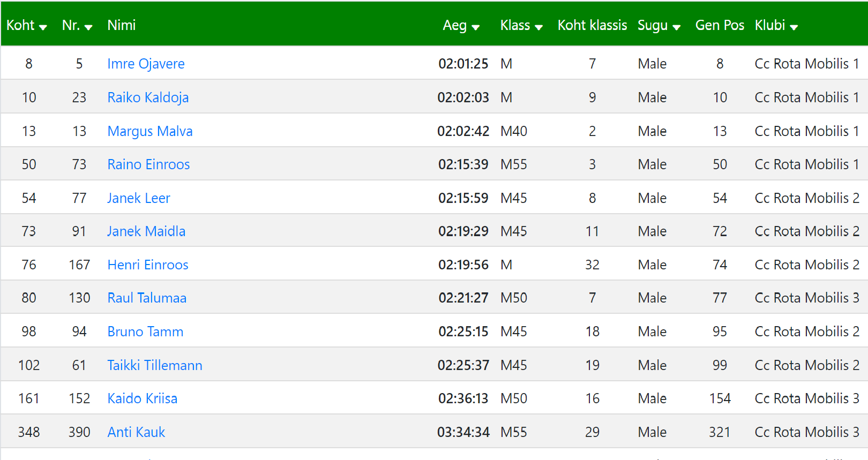This screenshot has height=460, width=868.
Task: Open Raino Einroos result link
Action: tap(148, 164)
